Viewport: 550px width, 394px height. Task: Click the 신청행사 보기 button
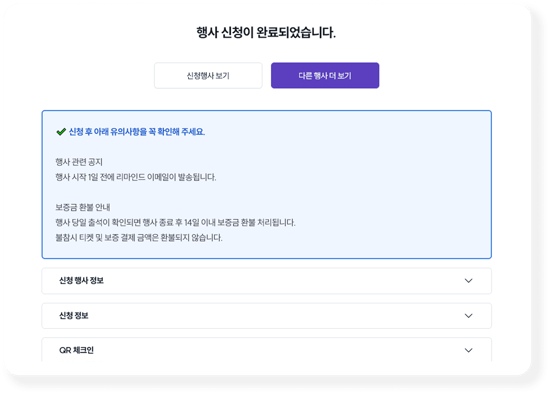click(208, 75)
